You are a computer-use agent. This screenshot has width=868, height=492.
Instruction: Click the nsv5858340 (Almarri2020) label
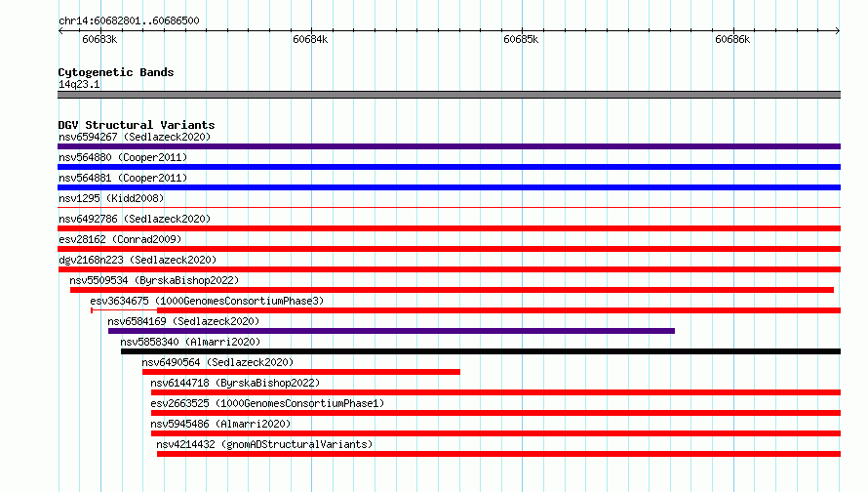(190, 342)
